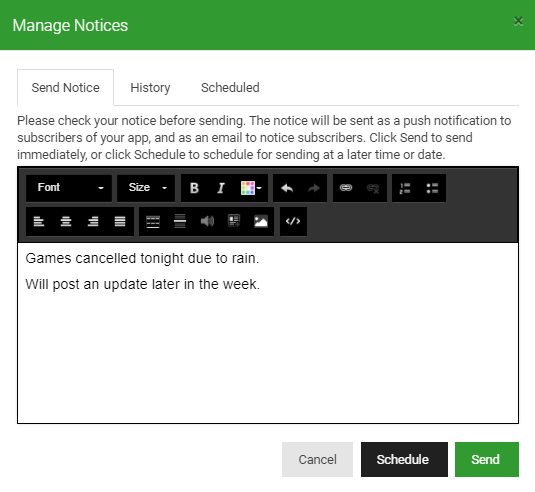Switch to the History tab
The image size is (535, 492).
click(150, 88)
